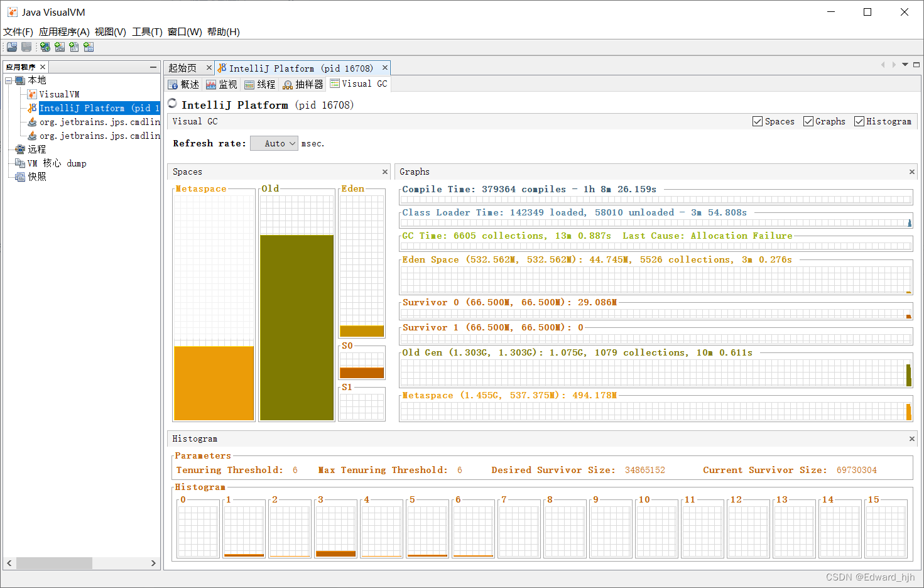The height and width of the screenshot is (588, 924).
Task: Click the Save snapshot toolbar icon
Action: point(26,47)
